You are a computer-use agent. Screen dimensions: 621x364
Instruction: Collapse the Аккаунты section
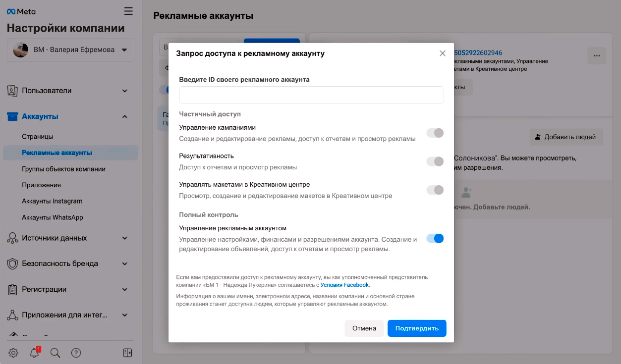click(x=70, y=116)
